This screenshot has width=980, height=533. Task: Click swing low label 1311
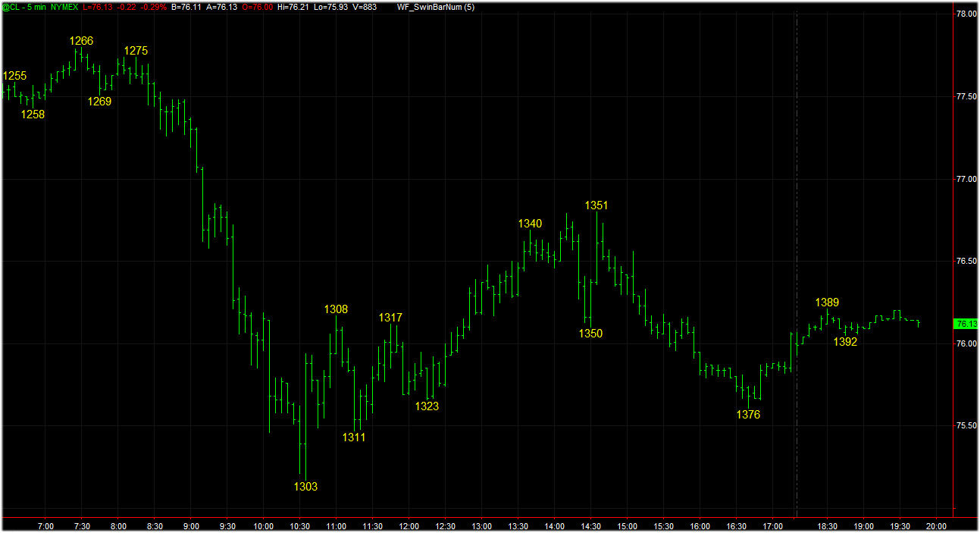point(354,437)
